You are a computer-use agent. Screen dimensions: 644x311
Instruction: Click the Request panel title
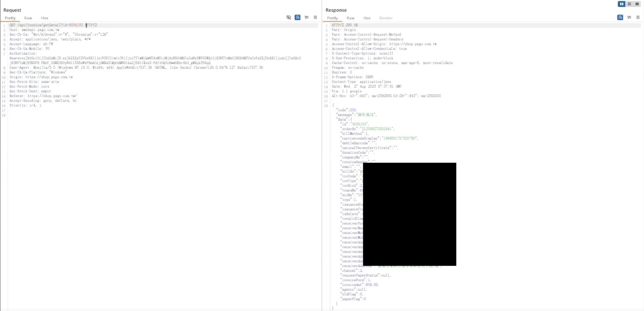point(12,10)
